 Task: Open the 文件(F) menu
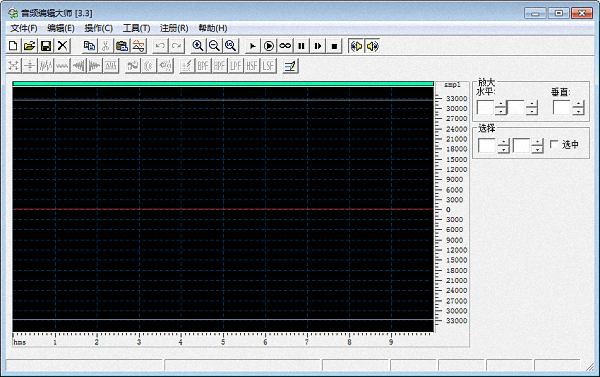pos(24,28)
